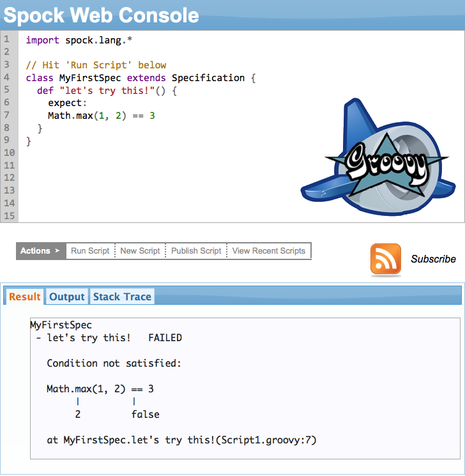This screenshot has width=465, height=476.
Task: Click the Groovy airplane logo
Action: [x=378, y=157]
